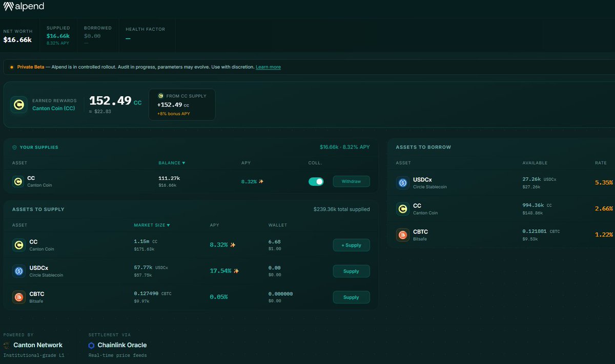Click the Rate column header in Assets to Borrow

pyautogui.click(x=601, y=163)
